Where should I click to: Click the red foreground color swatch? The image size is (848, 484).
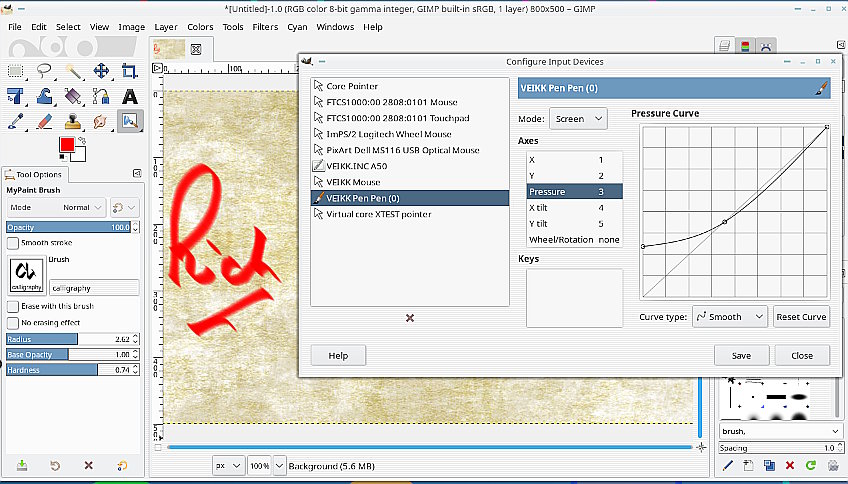click(67, 144)
